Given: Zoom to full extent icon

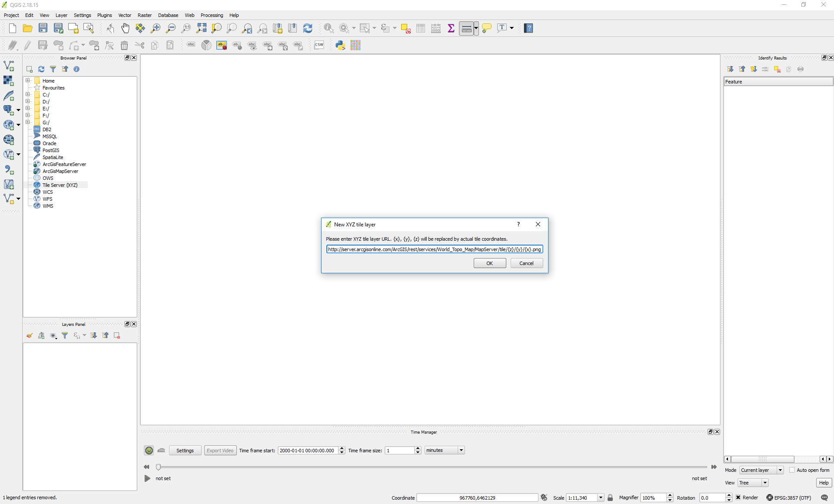Looking at the screenshot, I should point(201,28).
